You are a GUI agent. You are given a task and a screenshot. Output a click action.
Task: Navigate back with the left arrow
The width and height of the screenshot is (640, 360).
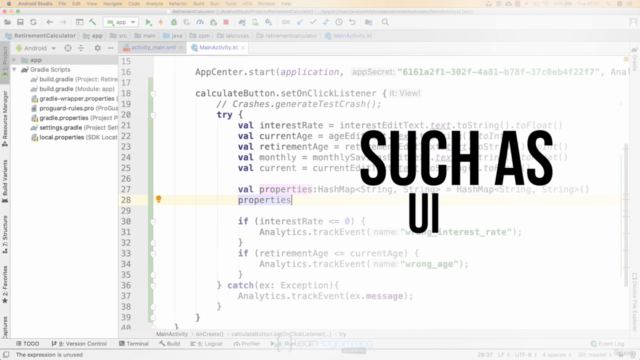click(50, 22)
